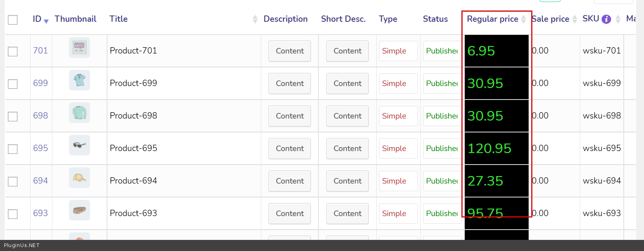Screen dimensions: 644x251
Task: Click the SKU column sort arrows
Action: (x=618, y=19)
